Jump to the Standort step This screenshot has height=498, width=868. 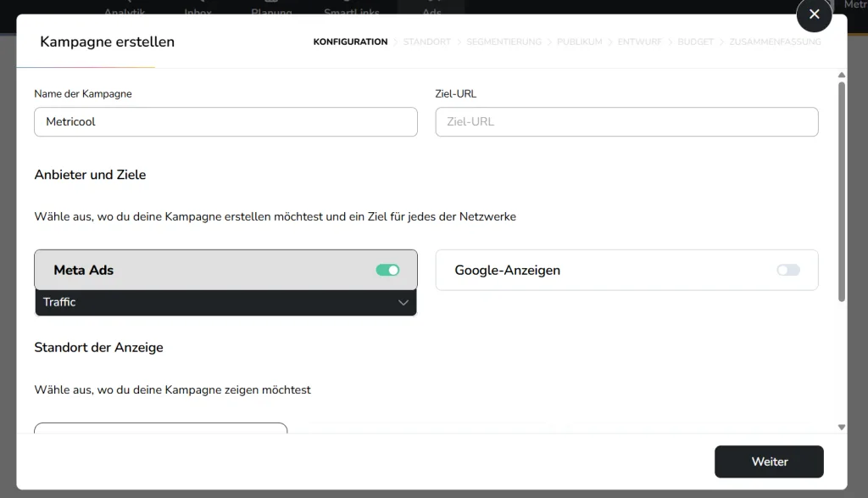(426, 42)
